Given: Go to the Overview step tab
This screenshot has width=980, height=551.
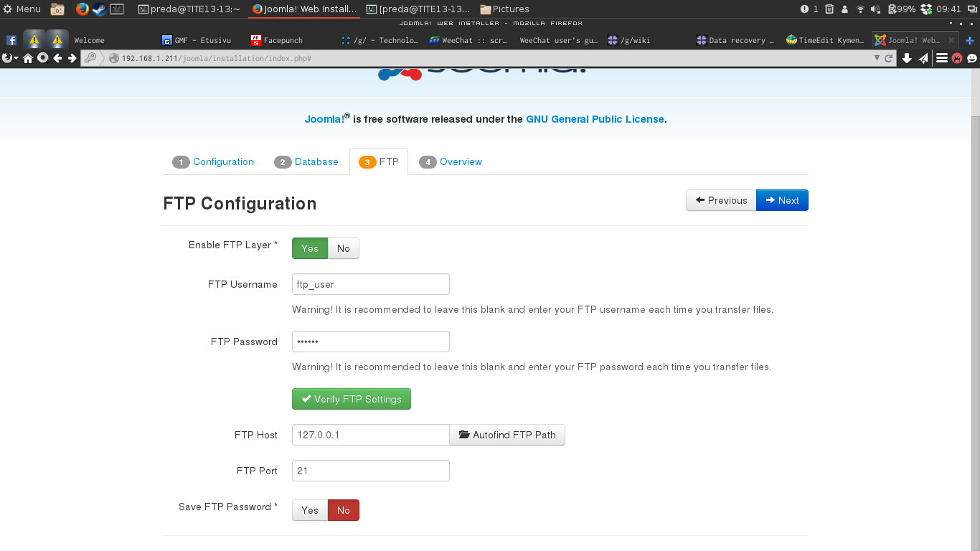Looking at the screenshot, I should pyautogui.click(x=451, y=161).
